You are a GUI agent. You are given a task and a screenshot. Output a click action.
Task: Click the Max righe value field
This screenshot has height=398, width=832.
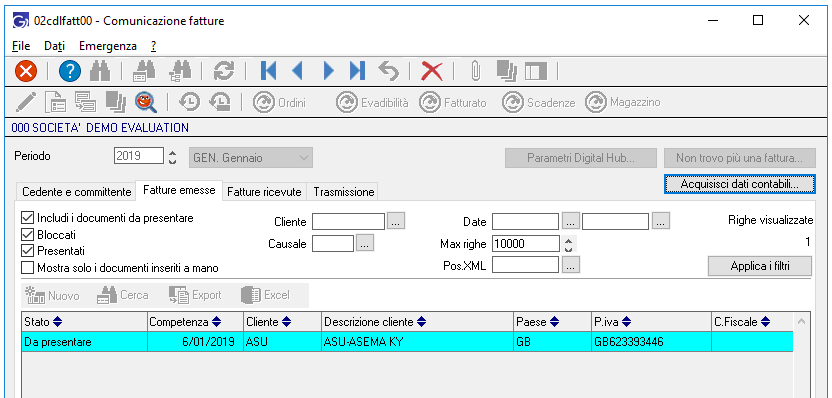coord(526,244)
